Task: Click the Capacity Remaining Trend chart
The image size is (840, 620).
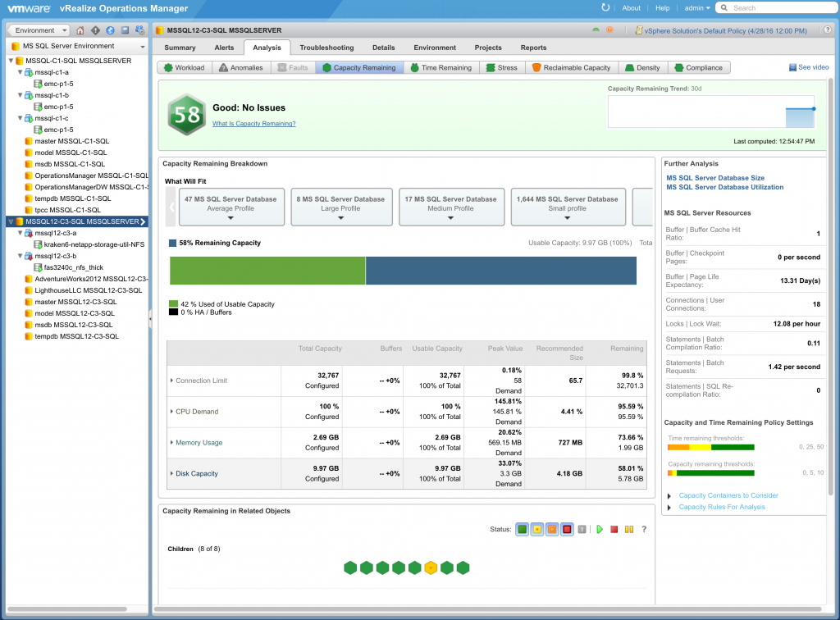Action: (711, 112)
